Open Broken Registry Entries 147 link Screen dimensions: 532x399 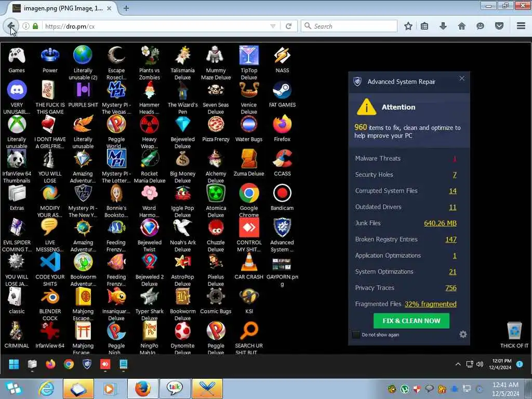point(451,240)
